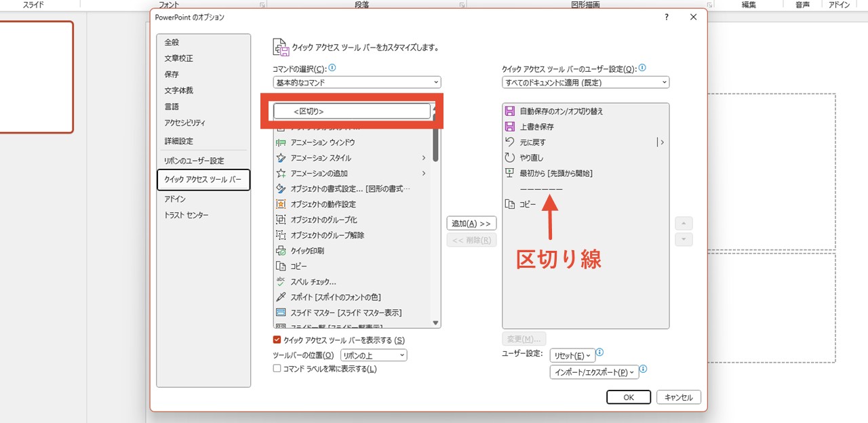Open the アドイン options category
The image size is (868, 423).
(203, 199)
